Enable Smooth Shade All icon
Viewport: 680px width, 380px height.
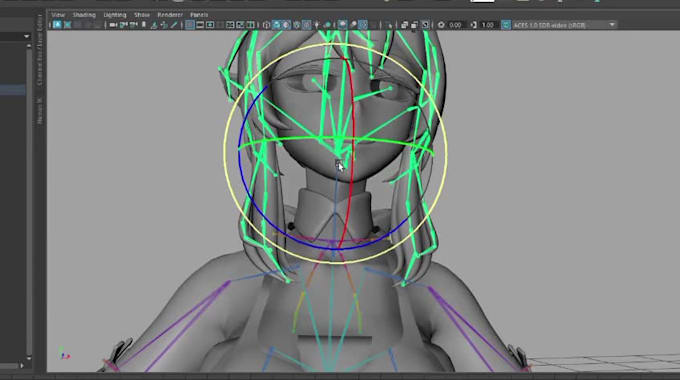[x=276, y=25]
